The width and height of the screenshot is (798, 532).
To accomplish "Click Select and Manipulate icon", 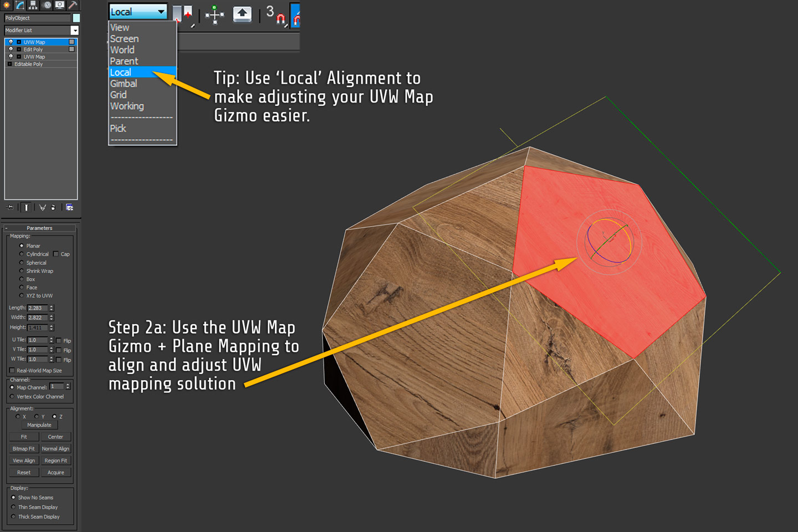I will pos(214,14).
